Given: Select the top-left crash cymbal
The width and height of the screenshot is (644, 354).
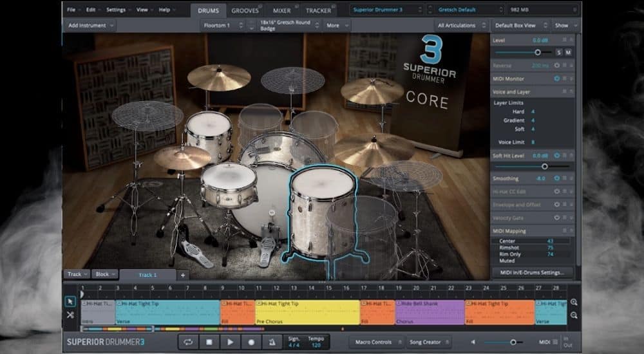Looking at the screenshot, I should [x=219, y=77].
